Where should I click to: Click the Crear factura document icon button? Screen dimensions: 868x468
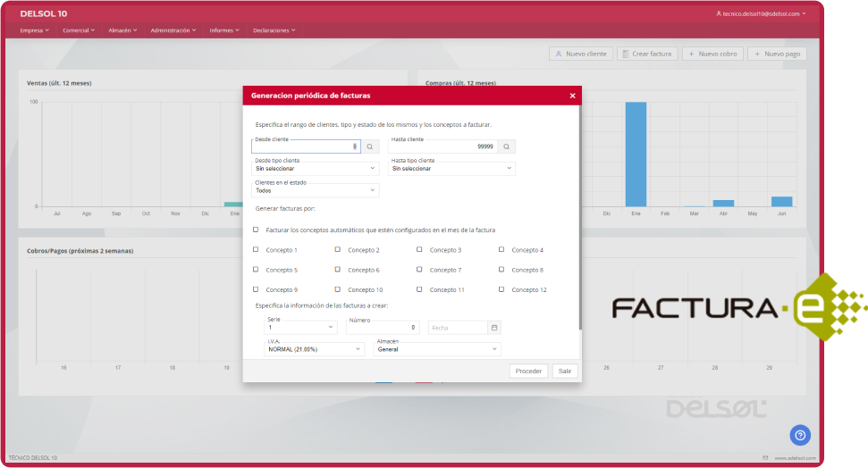[x=647, y=54]
